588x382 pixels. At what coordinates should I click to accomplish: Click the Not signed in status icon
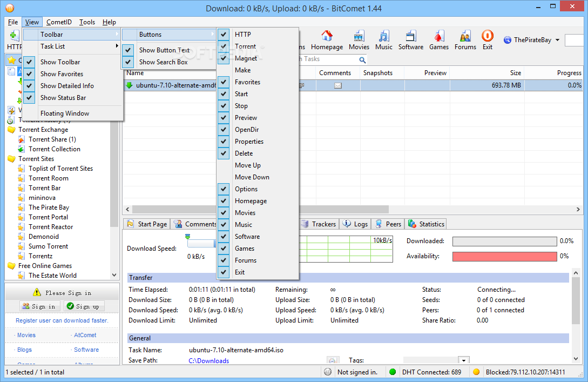pos(328,372)
